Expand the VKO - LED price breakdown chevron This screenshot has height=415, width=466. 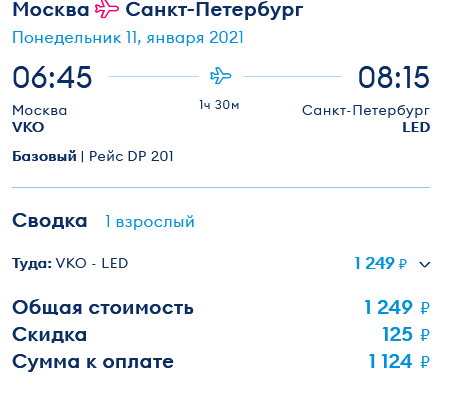click(424, 265)
